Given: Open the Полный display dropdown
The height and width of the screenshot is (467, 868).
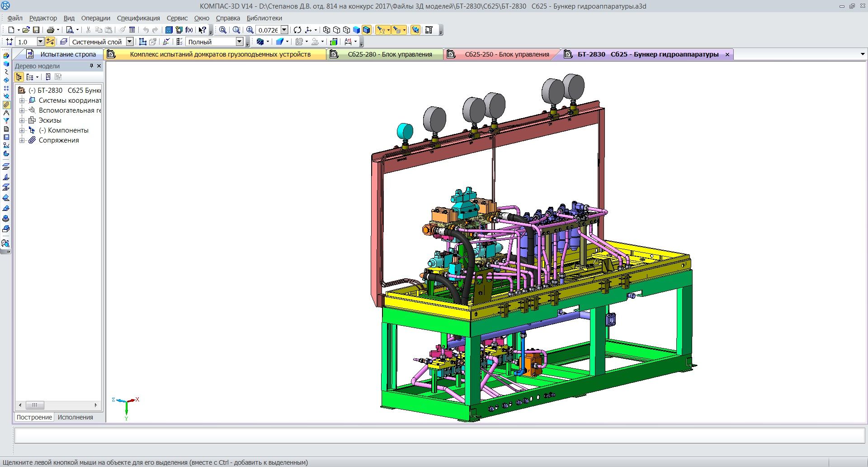Looking at the screenshot, I should coord(240,42).
